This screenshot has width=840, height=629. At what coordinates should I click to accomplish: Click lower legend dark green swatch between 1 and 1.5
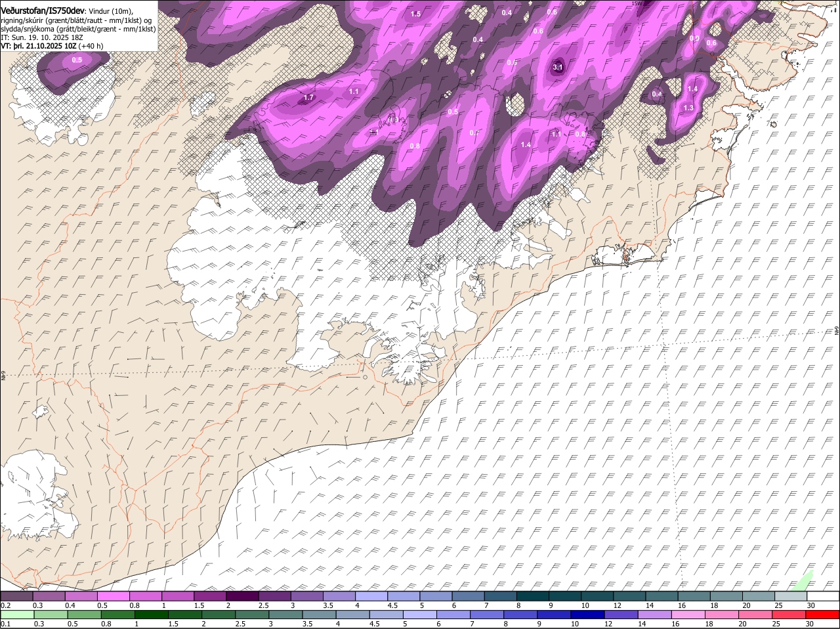click(x=152, y=614)
